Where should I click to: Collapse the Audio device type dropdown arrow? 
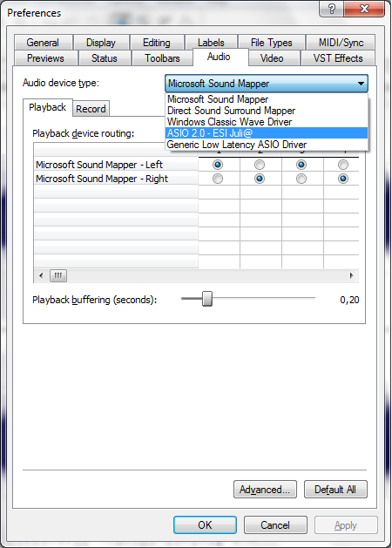361,84
